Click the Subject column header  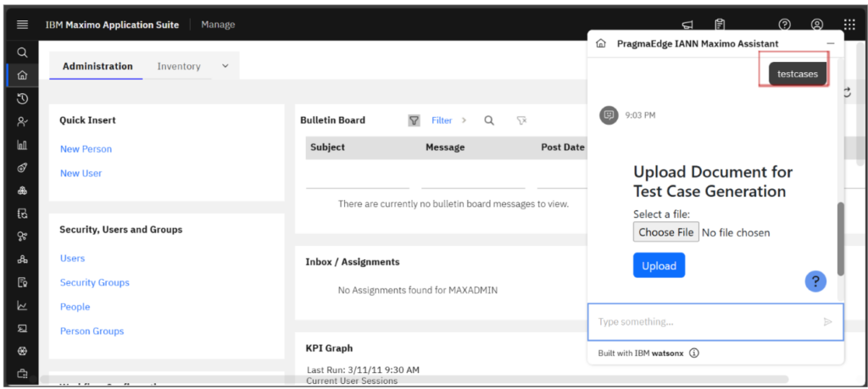tap(328, 147)
